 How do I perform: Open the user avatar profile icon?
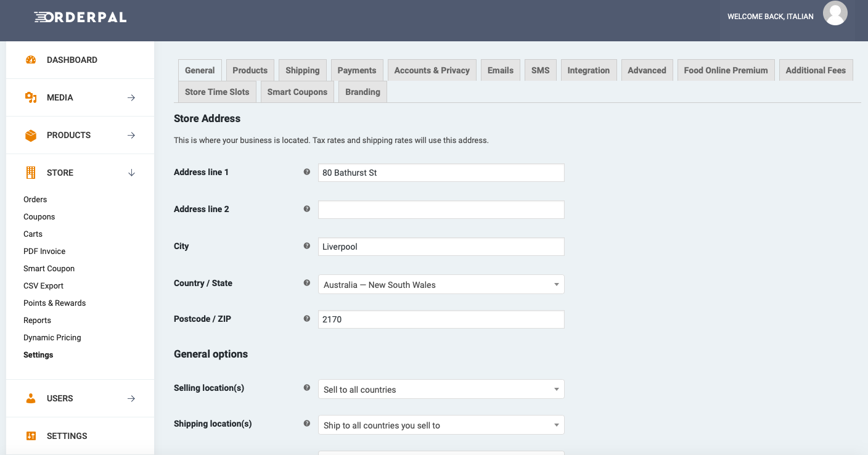tap(835, 13)
